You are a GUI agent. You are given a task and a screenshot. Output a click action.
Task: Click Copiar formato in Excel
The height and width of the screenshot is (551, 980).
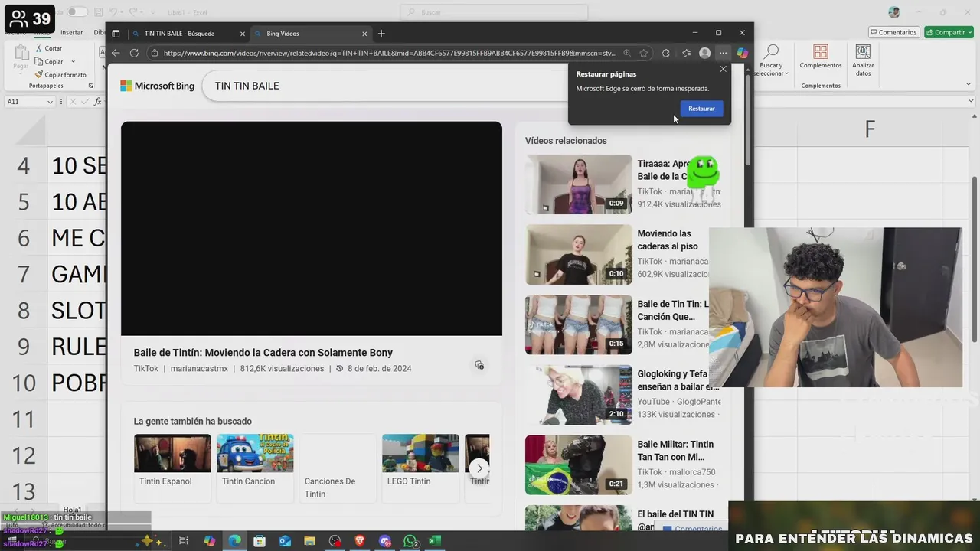(x=60, y=75)
